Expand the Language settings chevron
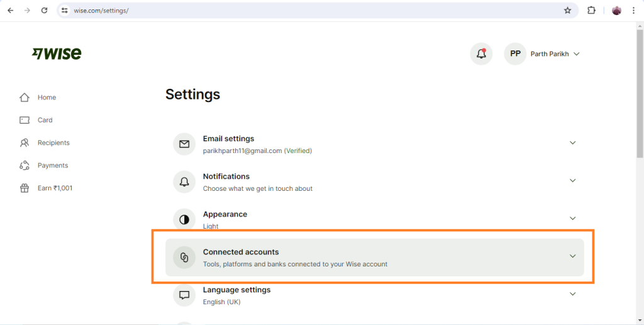 coord(572,294)
